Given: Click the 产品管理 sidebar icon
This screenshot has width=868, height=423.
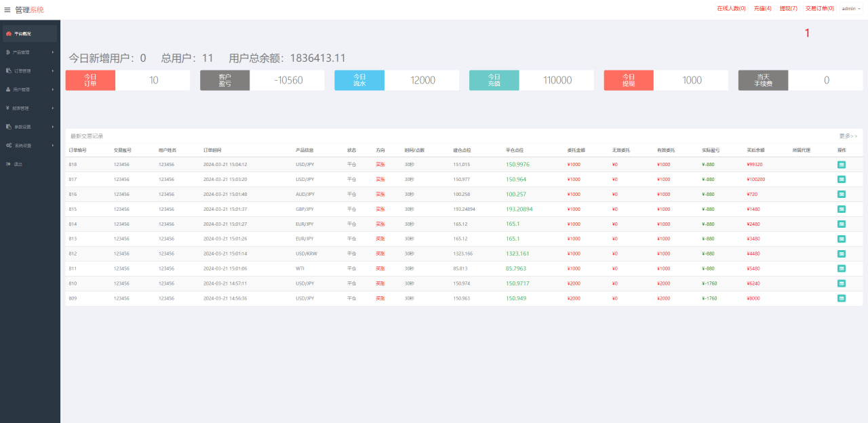Looking at the screenshot, I should [8, 52].
